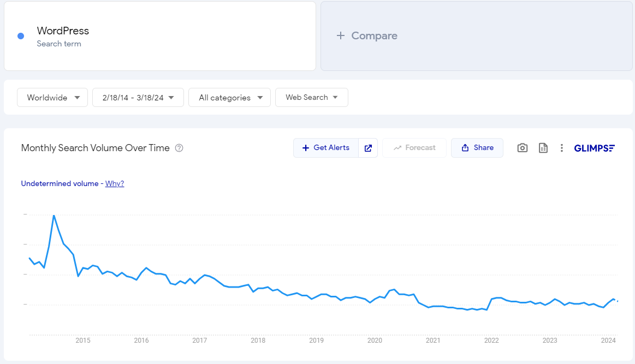
Task: Open the data export file icon
Action: (x=543, y=147)
